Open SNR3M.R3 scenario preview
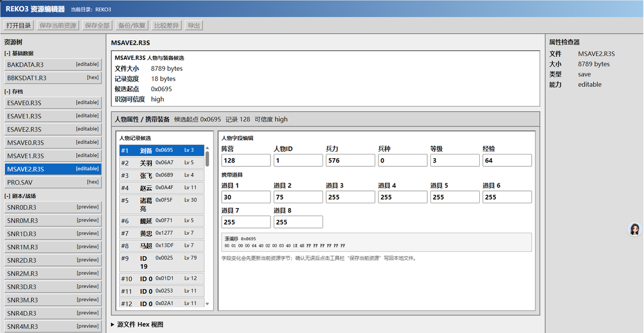This screenshot has width=644, height=333. click(53, 300)
